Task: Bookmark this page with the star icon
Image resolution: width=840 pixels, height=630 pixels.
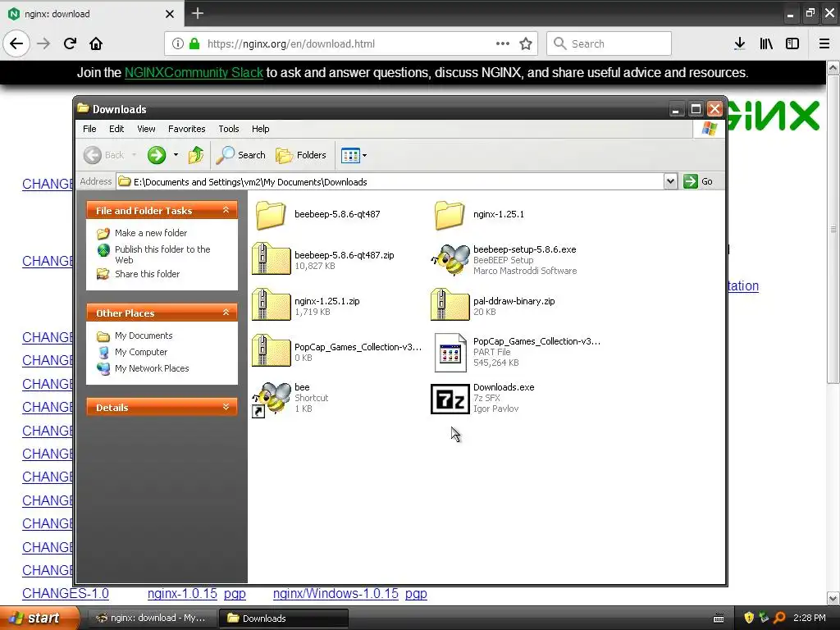Action: (x=526, y=43)
